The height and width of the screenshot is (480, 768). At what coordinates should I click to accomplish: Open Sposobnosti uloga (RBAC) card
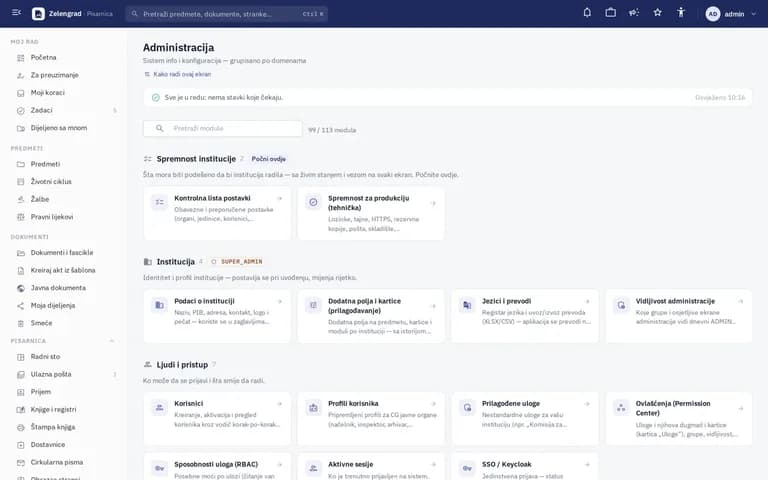[217, 466]
